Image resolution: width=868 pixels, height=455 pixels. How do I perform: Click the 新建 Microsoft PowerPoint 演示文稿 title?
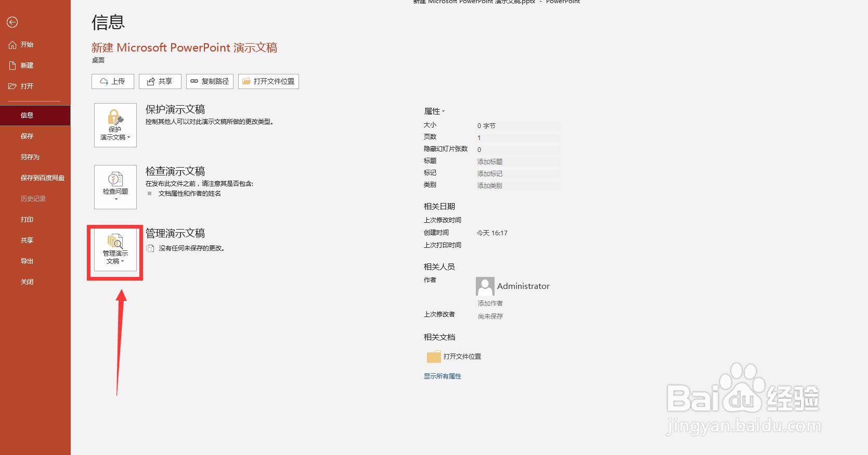tap(184, 48)
